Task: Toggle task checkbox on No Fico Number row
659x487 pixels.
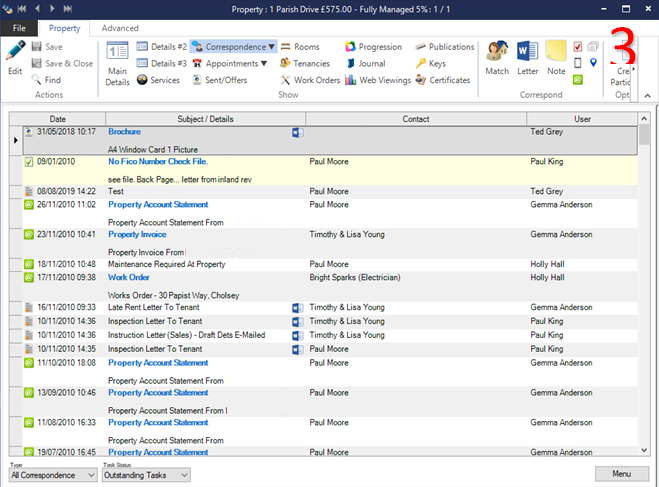Action: 29,161
